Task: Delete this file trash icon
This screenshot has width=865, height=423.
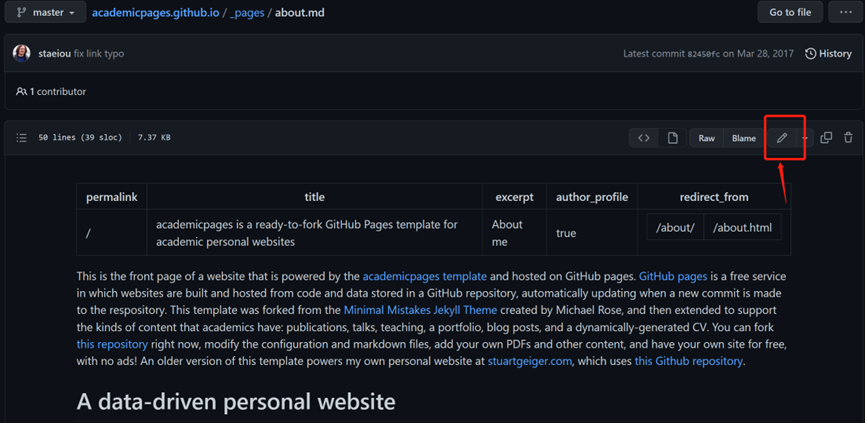Action: click(848, 138)
